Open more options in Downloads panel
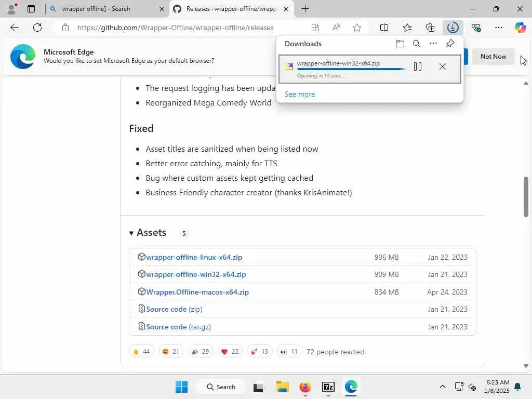 coord(433,44)
